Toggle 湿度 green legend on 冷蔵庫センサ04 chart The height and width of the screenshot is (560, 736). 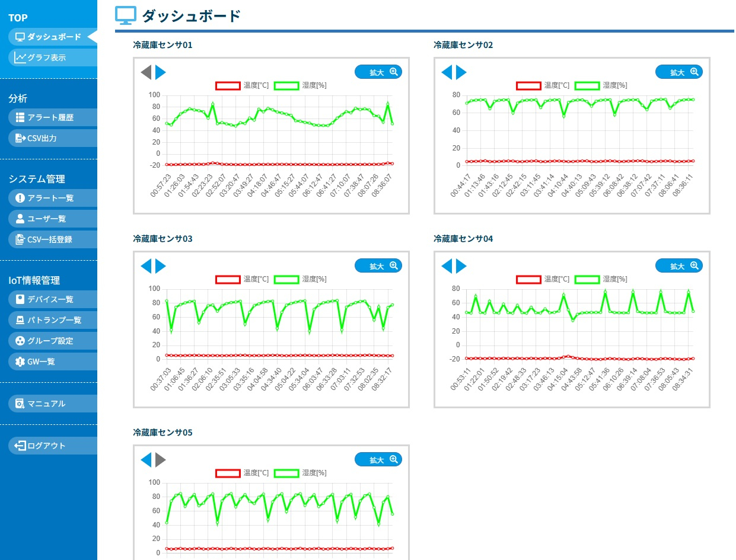587,279
